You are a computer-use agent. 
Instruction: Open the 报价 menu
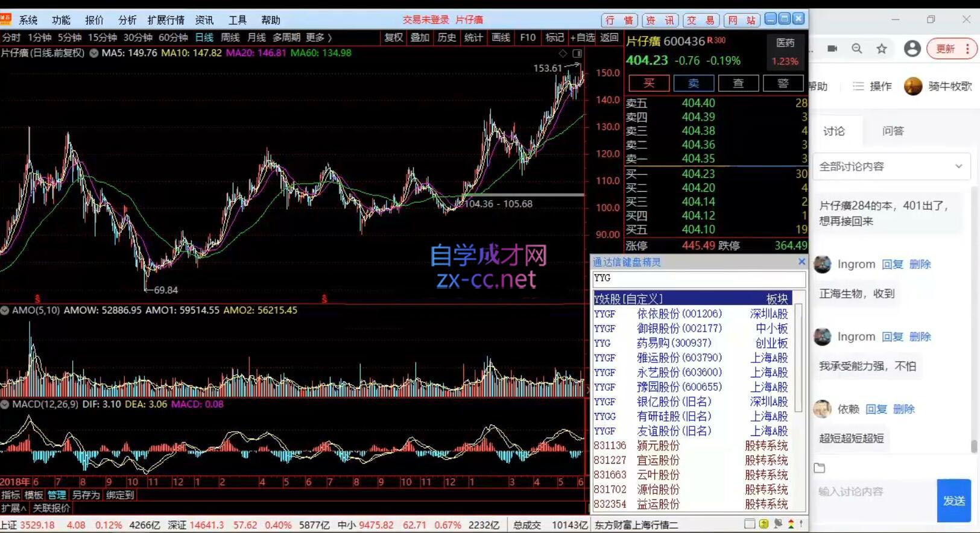point(94,20)
